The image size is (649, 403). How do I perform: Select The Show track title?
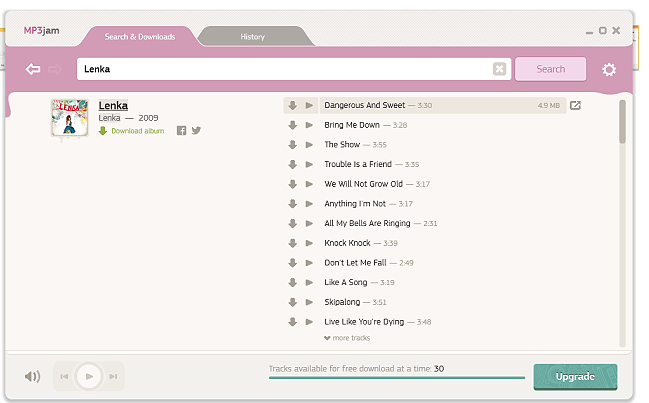(342, 145)
